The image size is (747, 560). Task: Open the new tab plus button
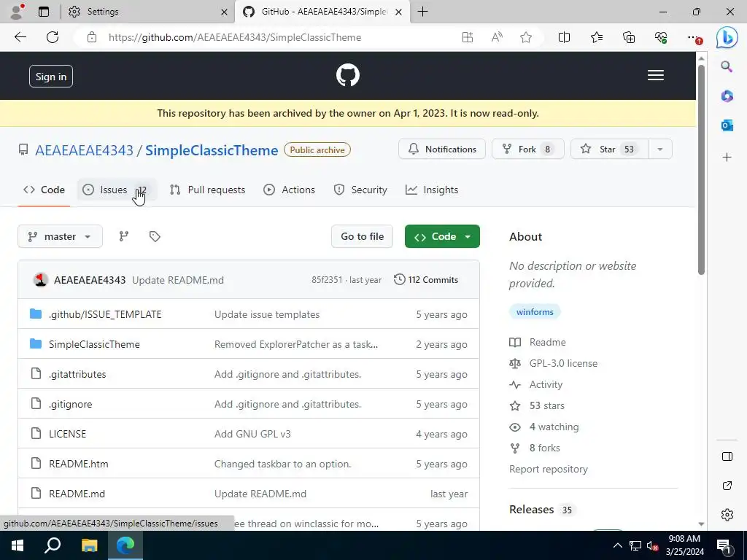[x=422, y=12]
